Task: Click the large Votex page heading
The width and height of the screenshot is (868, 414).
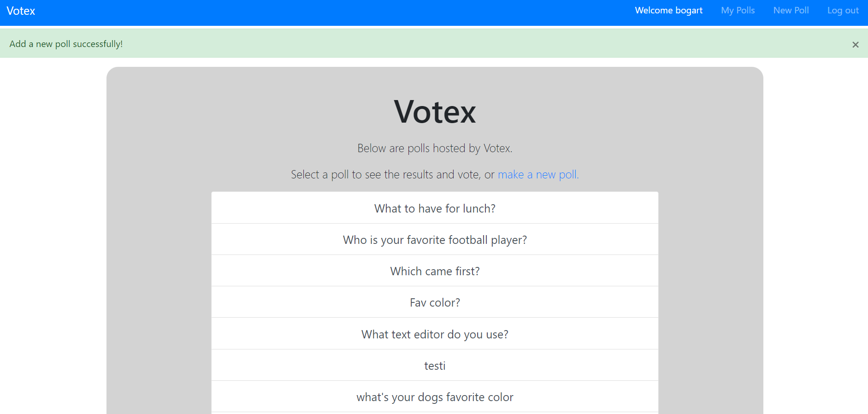Action: coord(435,112)
